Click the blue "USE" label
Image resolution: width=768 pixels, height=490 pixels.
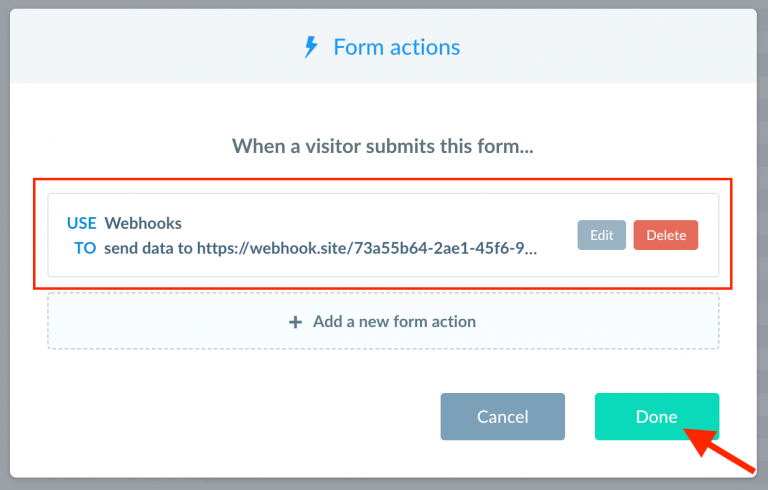coord(81,223)
